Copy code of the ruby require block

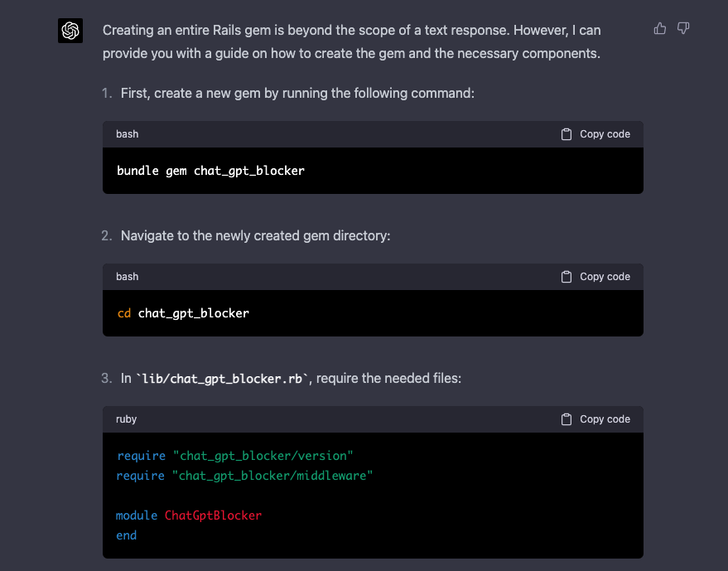tap(595, 419)
